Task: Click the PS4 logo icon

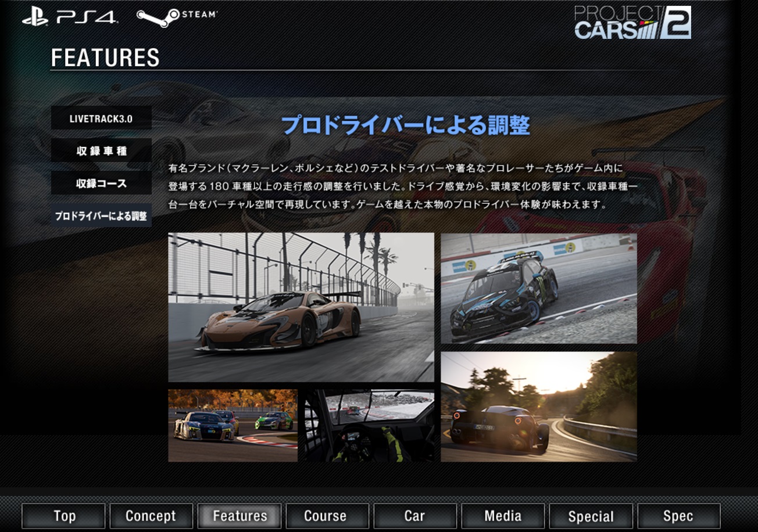Action: click(69, 16)
